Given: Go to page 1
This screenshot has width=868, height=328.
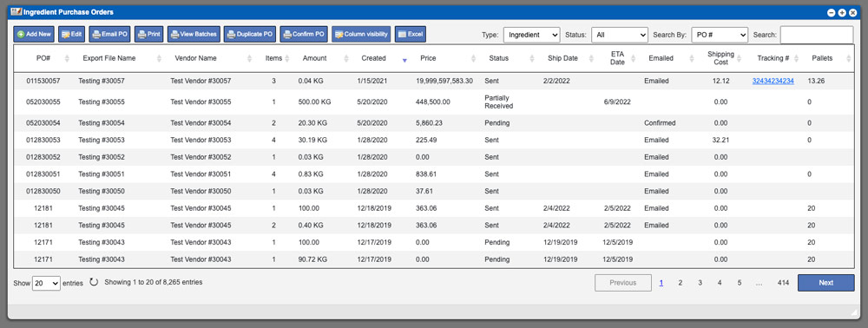Looking at the screenshot, I should point(661,283).
